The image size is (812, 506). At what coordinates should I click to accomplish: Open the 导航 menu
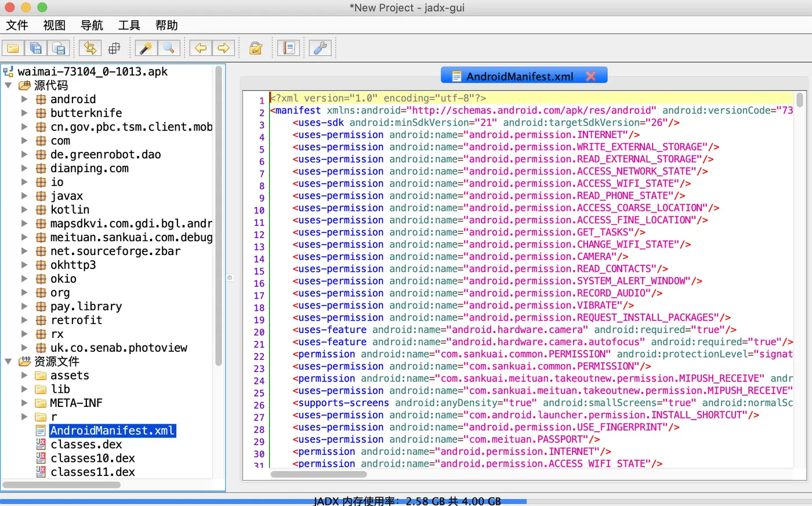(x=92, y=25)
